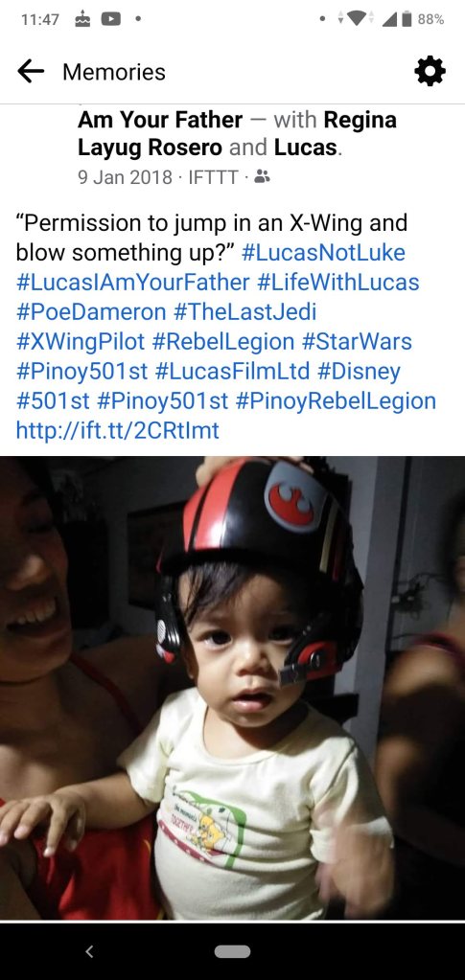
Task: Open Memories settings gear icon
Action: 430,72
